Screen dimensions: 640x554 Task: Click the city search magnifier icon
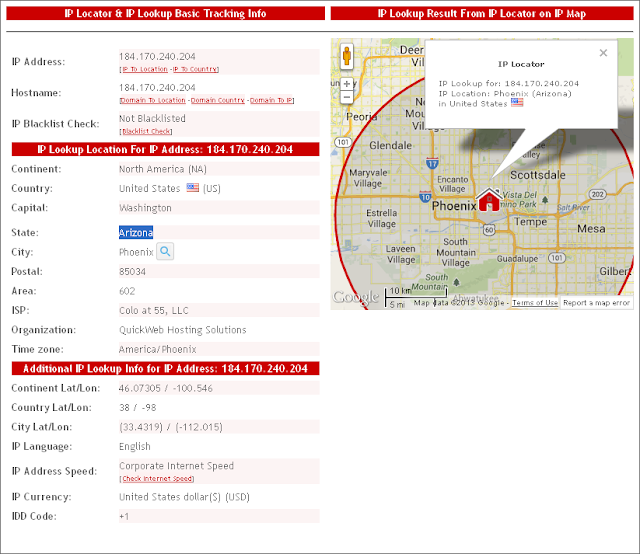165,251
